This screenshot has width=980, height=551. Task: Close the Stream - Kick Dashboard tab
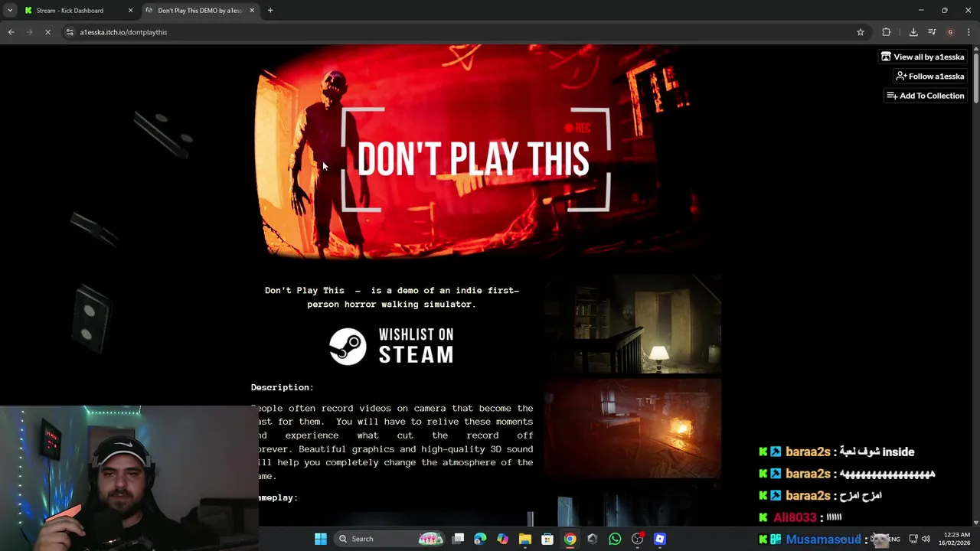point(130,11)
